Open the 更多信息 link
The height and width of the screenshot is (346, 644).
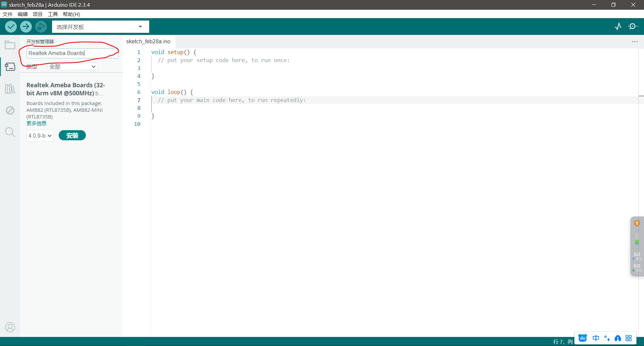(x=37, y=123)
